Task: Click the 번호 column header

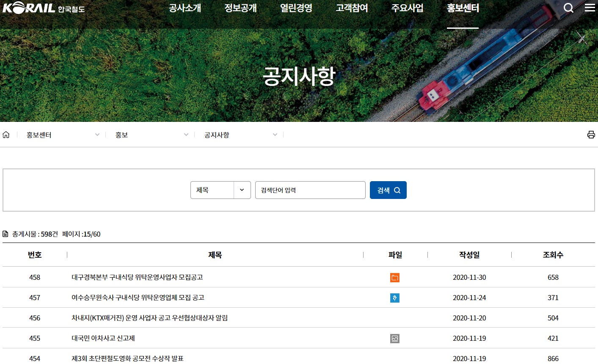Action: tap(35, 255)
